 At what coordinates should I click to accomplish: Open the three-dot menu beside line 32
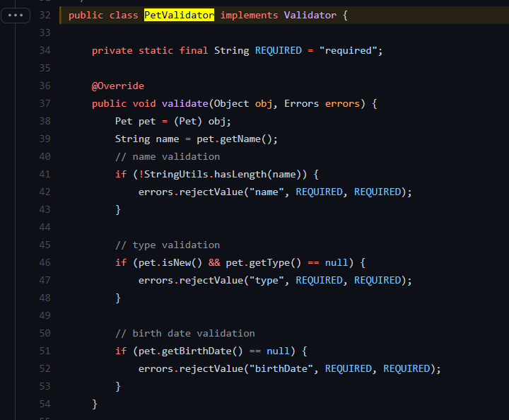[16, 16]
